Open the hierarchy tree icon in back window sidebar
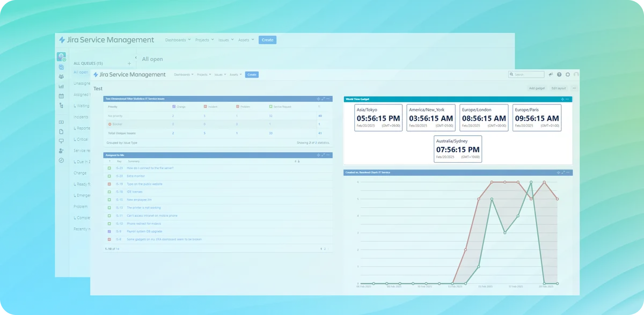 (x=61, y=106)
